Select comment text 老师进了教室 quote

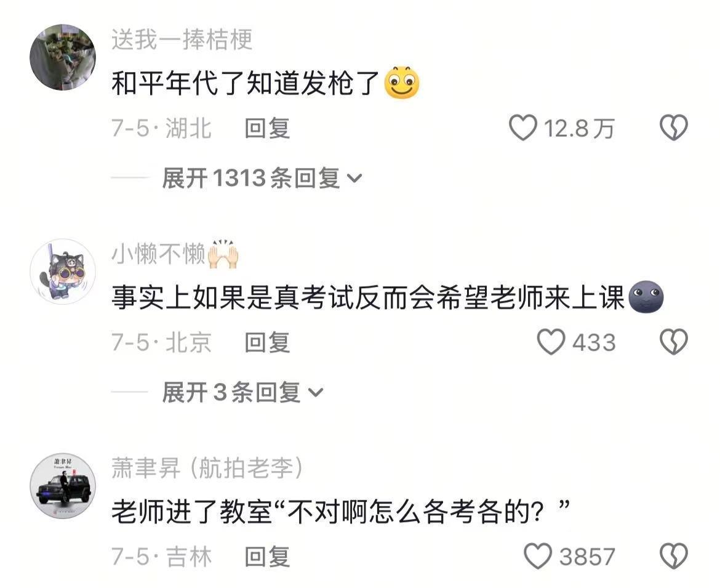[341, 512]
